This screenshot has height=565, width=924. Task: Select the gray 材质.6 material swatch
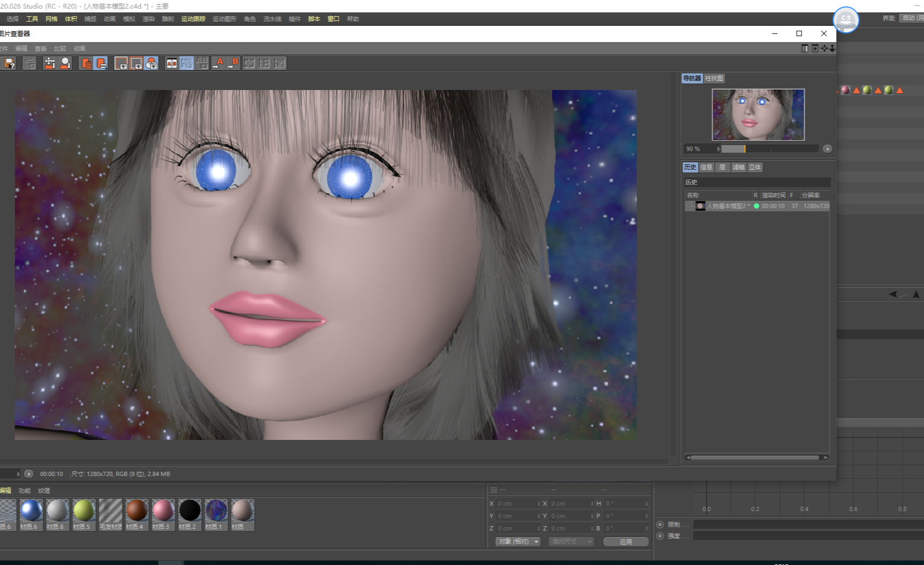pyautogui.click(x=57, y=514)
